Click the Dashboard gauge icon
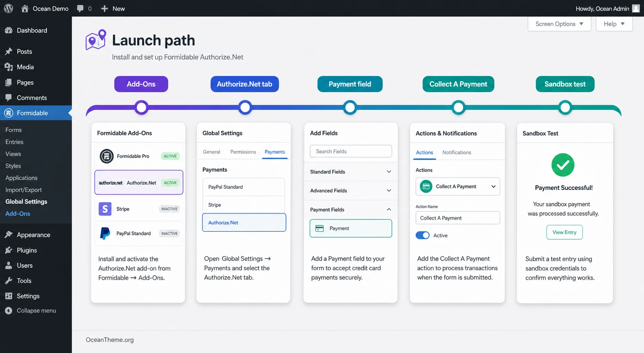 (x=8, y=30)
